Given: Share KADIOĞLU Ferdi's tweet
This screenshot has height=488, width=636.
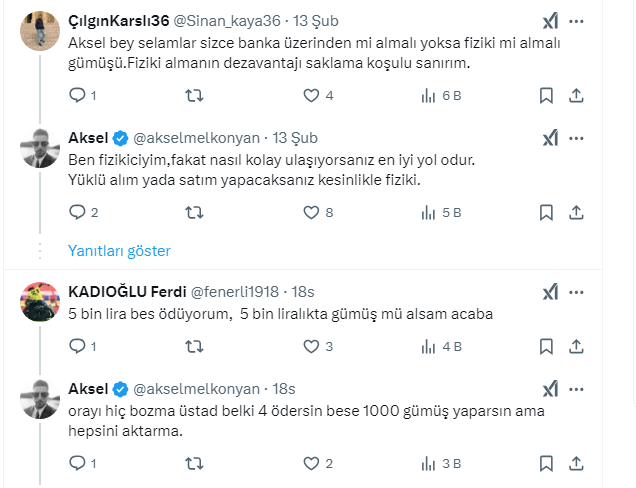Looking at the screenshot, I should [576, 347].
